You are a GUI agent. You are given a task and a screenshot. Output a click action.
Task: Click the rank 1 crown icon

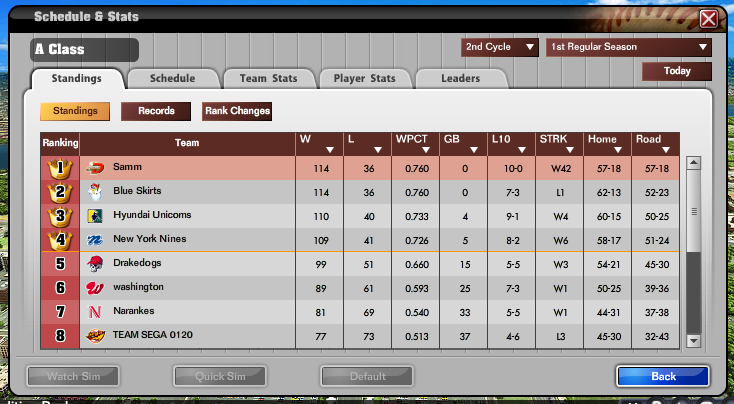[x=60, y=168]
